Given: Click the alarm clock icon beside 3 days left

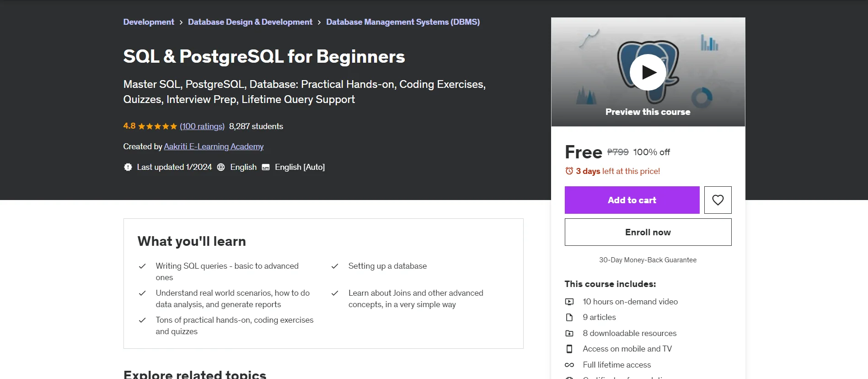Looking at the screenshot, I should [569, 171].
